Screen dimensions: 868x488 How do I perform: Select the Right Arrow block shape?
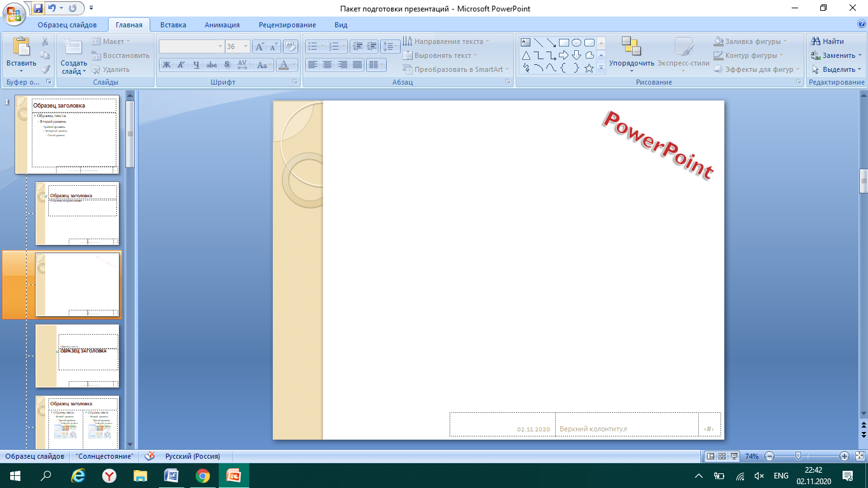pyautogui.click(x=564, y=55)
